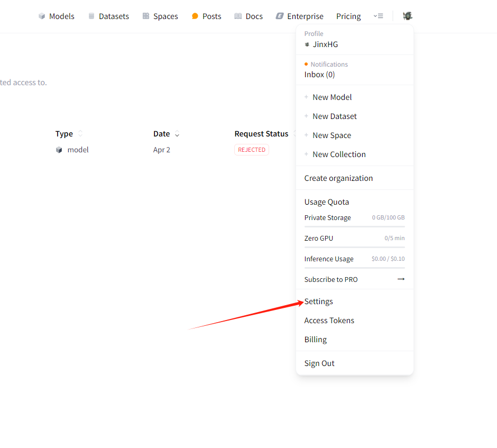This screenshot has height=448, width=497.
Task: Navigate to Posts
Action: [x=211, y=16]
